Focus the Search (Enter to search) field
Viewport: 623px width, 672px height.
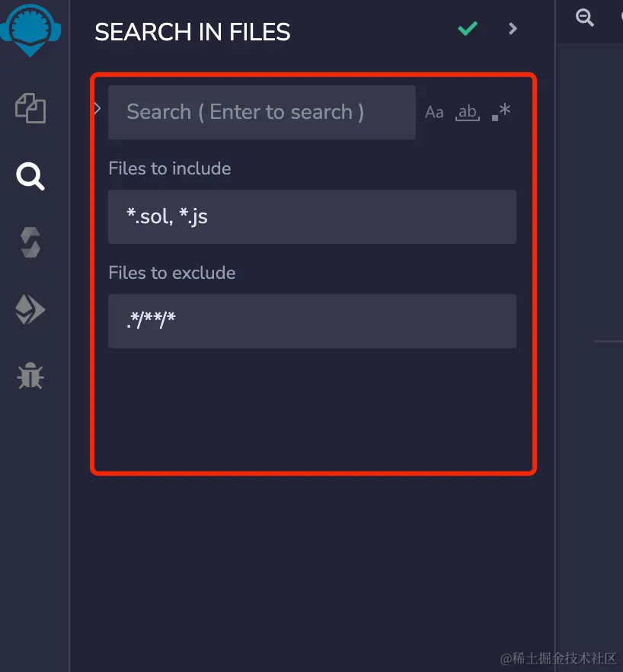tap(261, 113)
